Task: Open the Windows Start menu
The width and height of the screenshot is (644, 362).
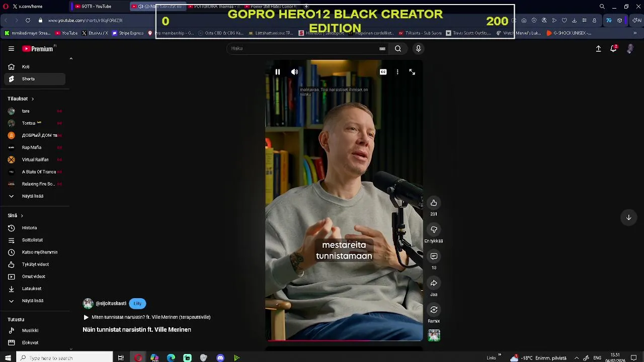Action: point(8,357)
